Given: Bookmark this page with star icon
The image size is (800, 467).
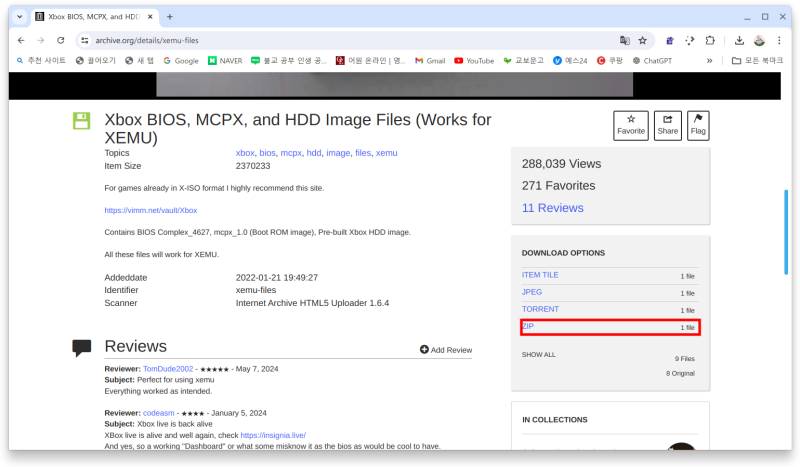Looking at the screenshot, I should click(x=642, y=40).
